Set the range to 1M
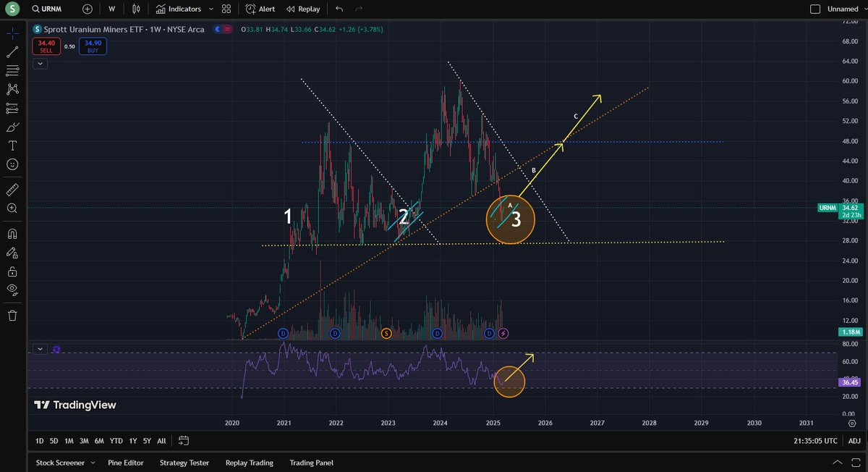Screen dimensions: 868x472 coord(69,441)
